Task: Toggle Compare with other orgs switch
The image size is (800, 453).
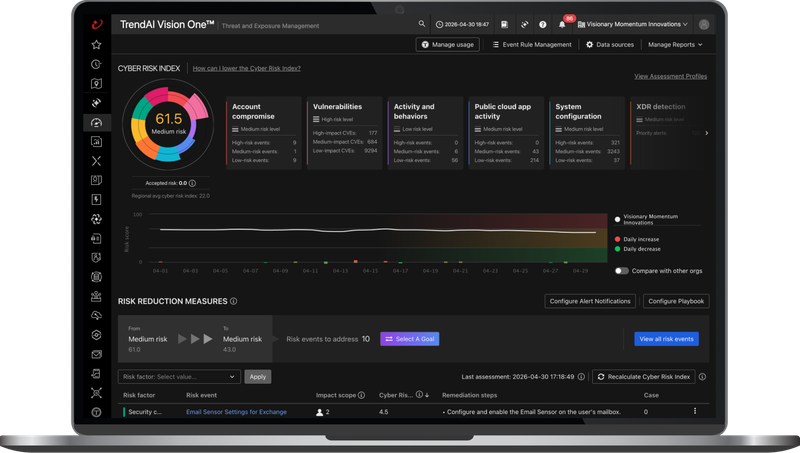Action: coord(621,271)
